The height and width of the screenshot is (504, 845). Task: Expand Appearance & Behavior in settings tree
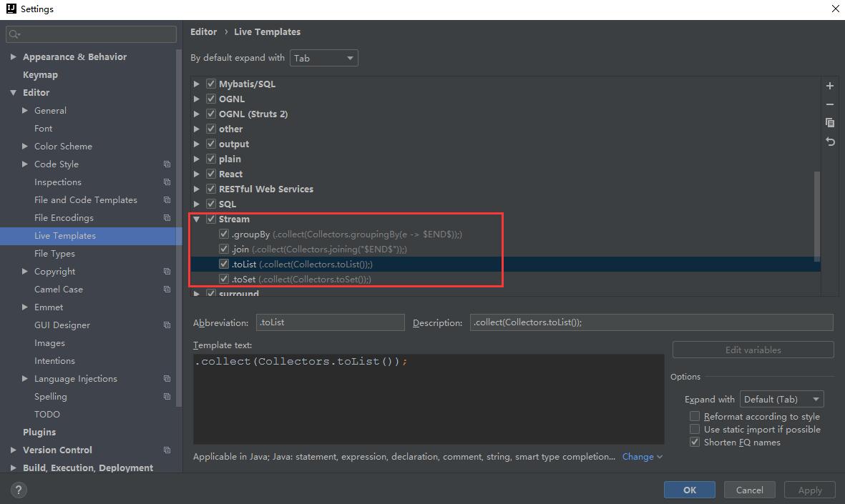click(14, 56)
